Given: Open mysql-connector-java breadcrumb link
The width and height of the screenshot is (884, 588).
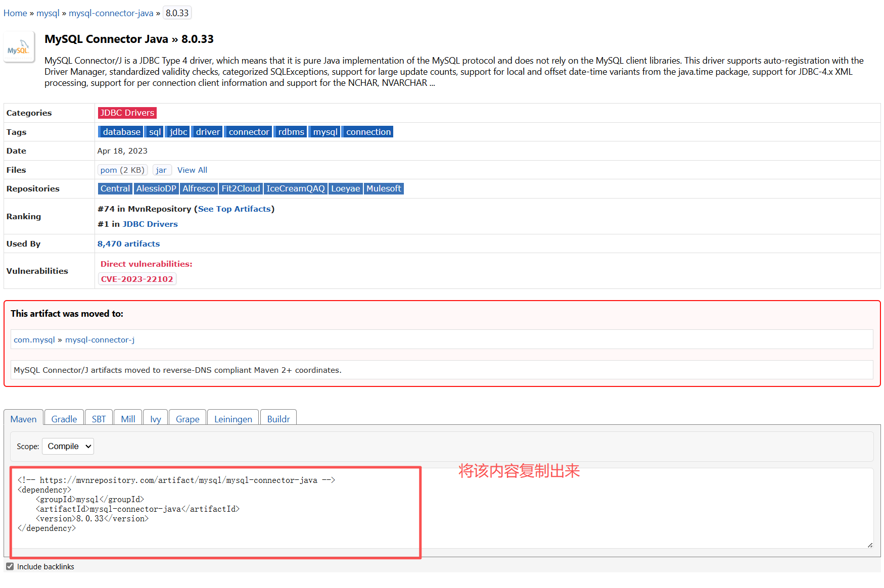Looking at the screenshot, I should 111,13.
